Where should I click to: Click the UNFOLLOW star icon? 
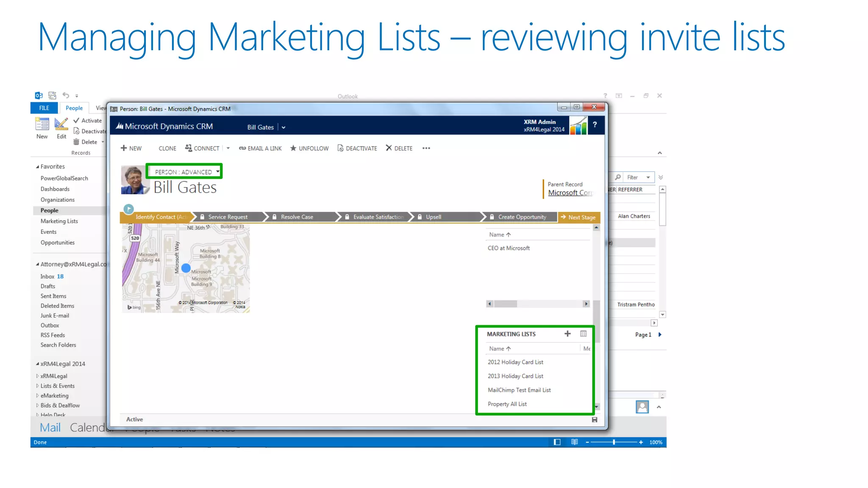[x=293, y=148]
